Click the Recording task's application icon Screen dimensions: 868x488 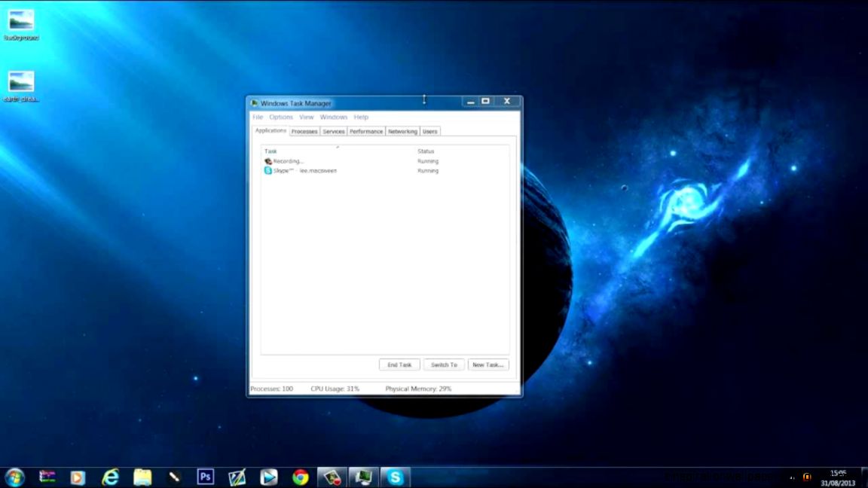pyautogui.click(x=268, y=161)
